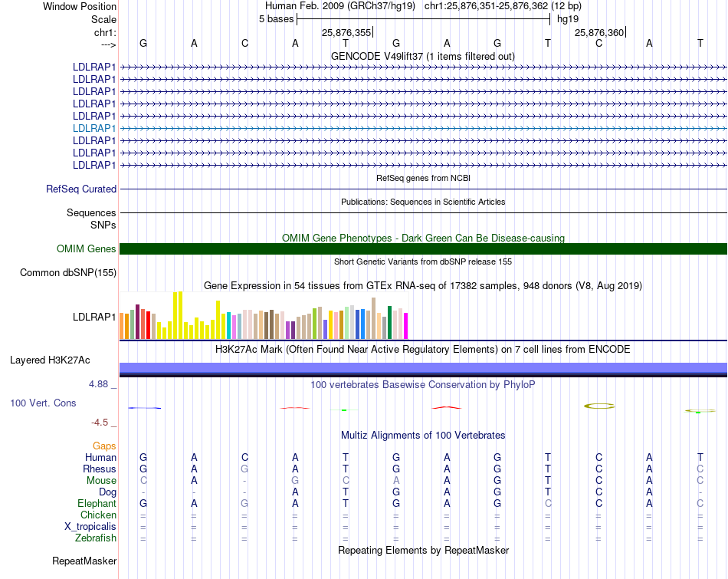
Task: Click the GENCODE V49lift37 track title
Action: [422, 56]
